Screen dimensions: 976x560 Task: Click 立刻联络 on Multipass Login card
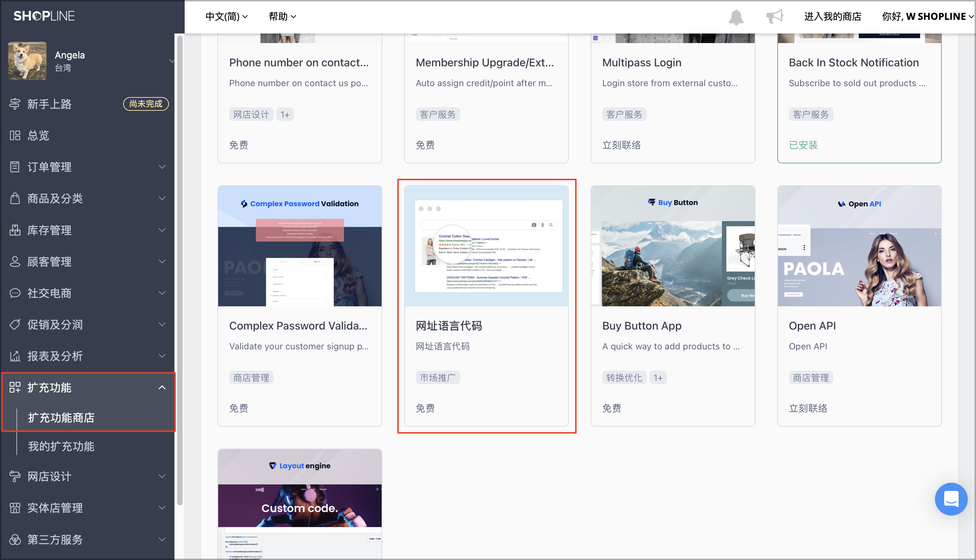621,145
